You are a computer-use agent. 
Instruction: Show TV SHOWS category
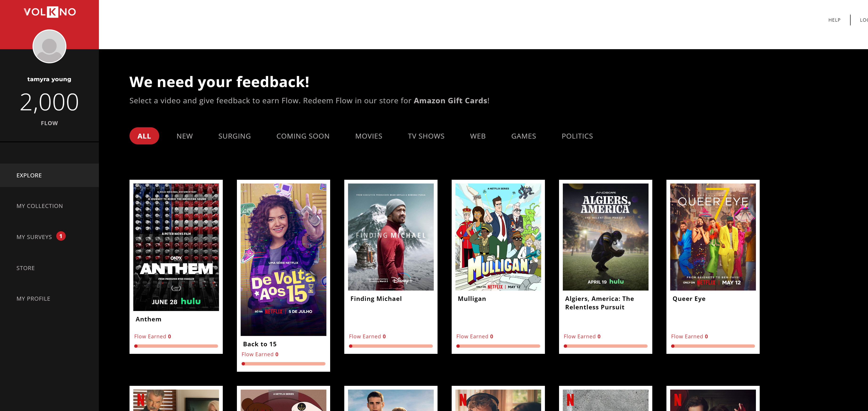click(x=426, y=136)
